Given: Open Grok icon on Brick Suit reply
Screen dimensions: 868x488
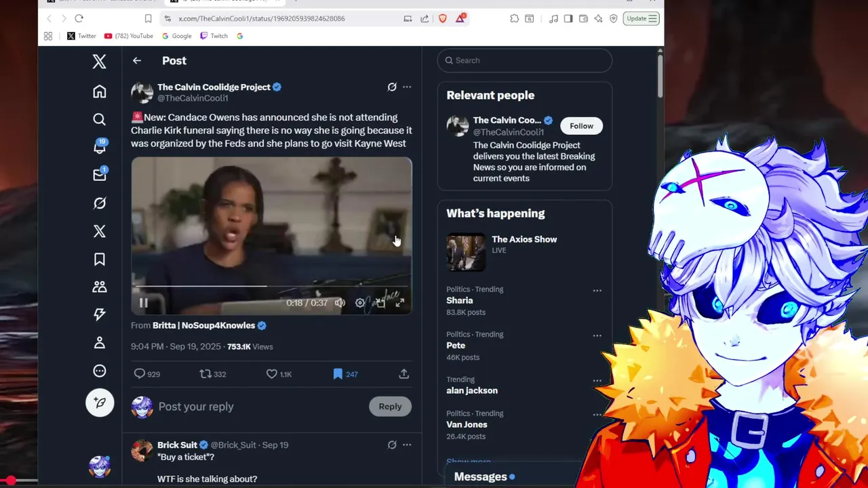Looking at the screenshot, I should click(x=392, y=445).
